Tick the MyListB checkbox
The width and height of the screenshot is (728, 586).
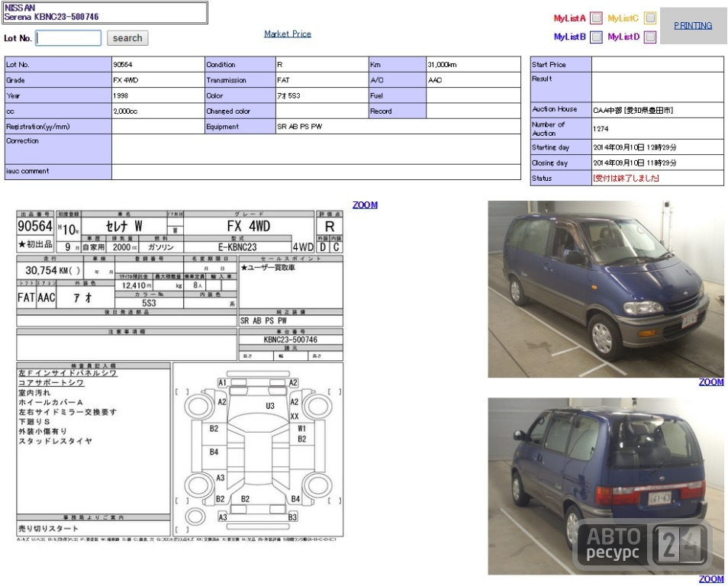(x=596, y=37)
